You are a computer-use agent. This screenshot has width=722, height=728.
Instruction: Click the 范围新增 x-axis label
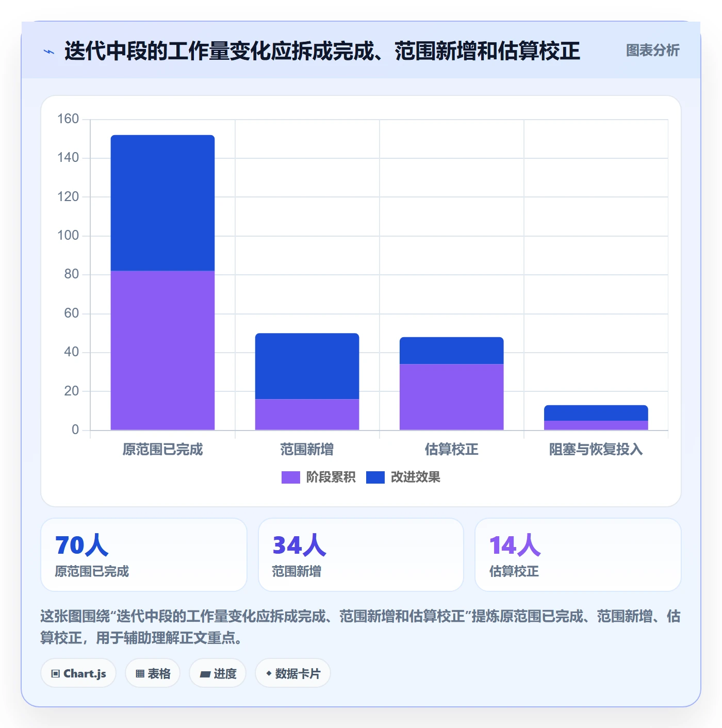click(x=307, y=450)
